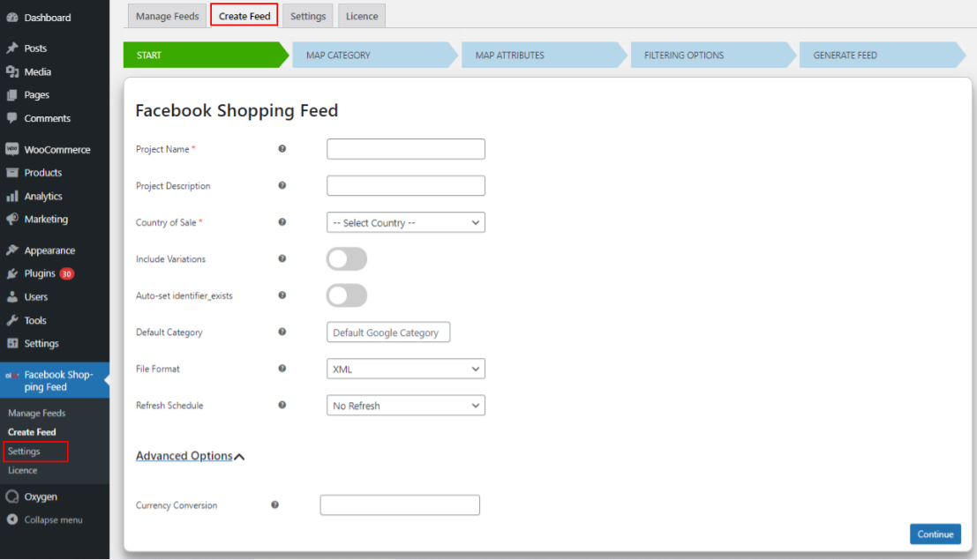This screenshot has width=977, height=560.
Task: Switch to the Manage Feeds tab
Action: 168,16
